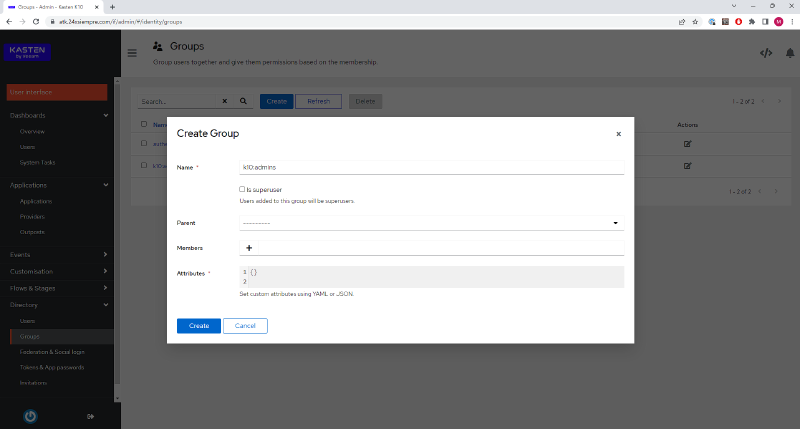This screenshot has width=800, height=429.
Task: Click the Name input field
Action: coord(432,167)
